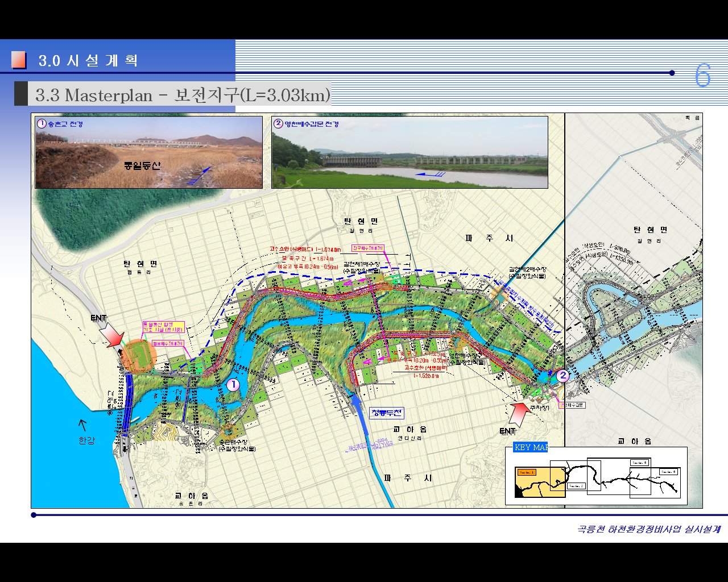
Task: Click the orange square icon beside 3.0 시설계획
Action: tap(19, 60)
